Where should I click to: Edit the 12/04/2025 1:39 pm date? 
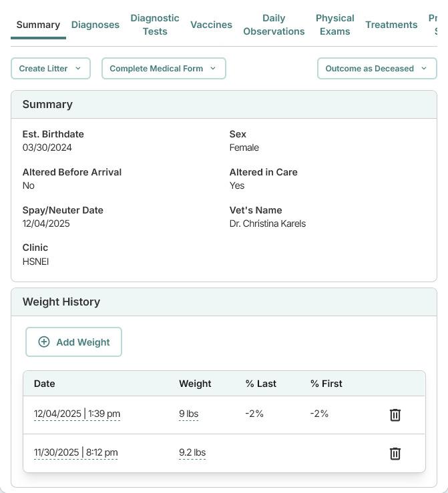[x=77, y=414]
